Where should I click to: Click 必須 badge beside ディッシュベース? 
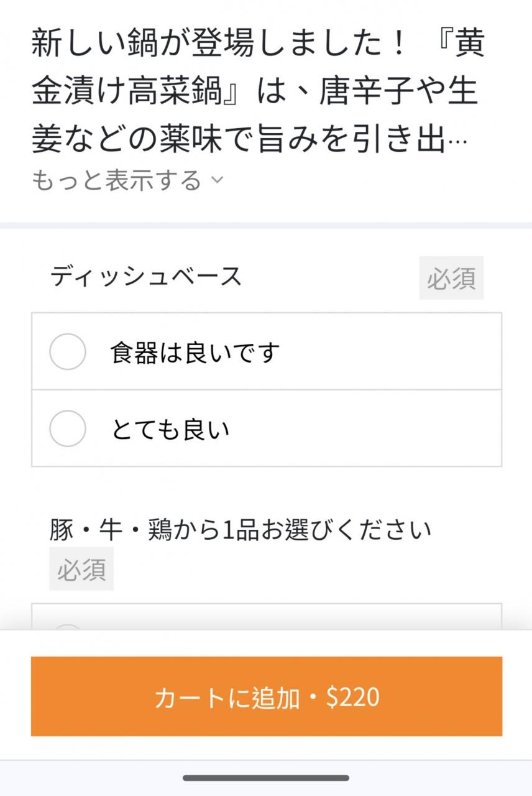[451, 278]
